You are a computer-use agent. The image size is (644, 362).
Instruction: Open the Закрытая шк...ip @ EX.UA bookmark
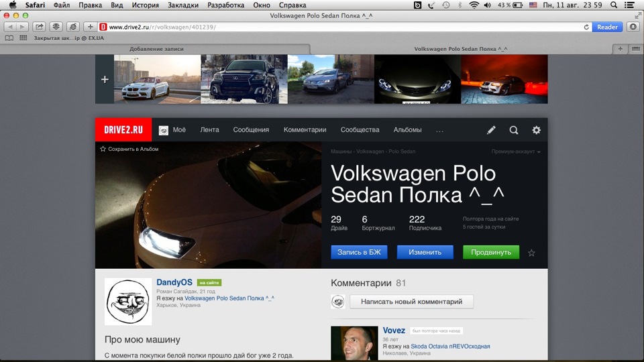(x=68, y=38)
